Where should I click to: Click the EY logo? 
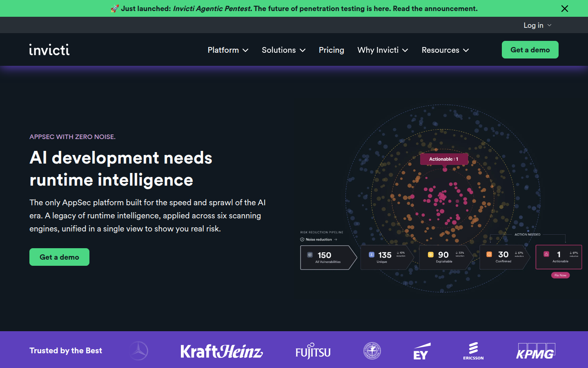[422, 351]
